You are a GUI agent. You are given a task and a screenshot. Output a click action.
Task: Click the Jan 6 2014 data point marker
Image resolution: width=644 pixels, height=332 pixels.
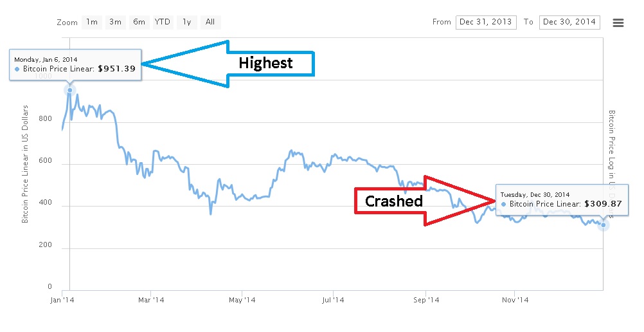pos(70,90)
